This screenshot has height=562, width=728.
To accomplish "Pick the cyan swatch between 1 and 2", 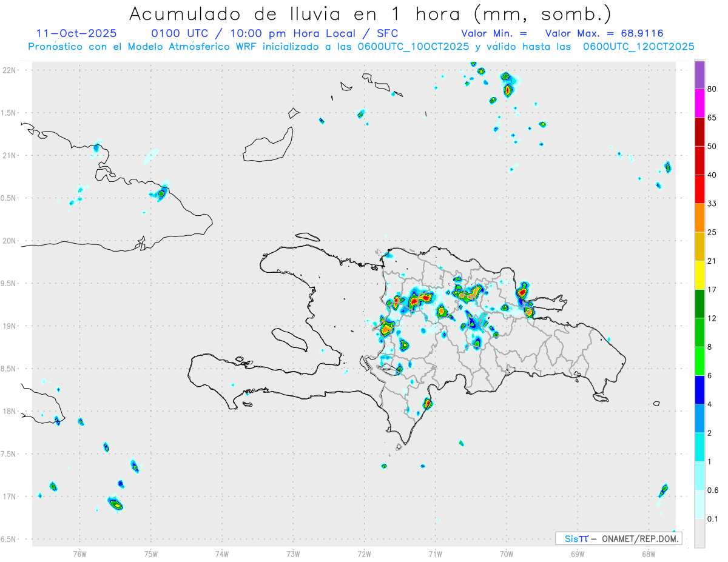I will pos(699,447).
